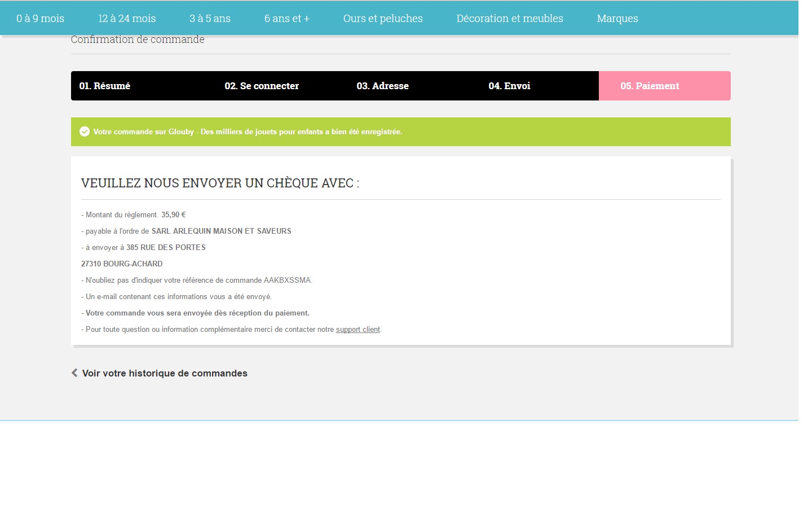
Task: Select the '05. Paiement' step
Action: point(665,86)
